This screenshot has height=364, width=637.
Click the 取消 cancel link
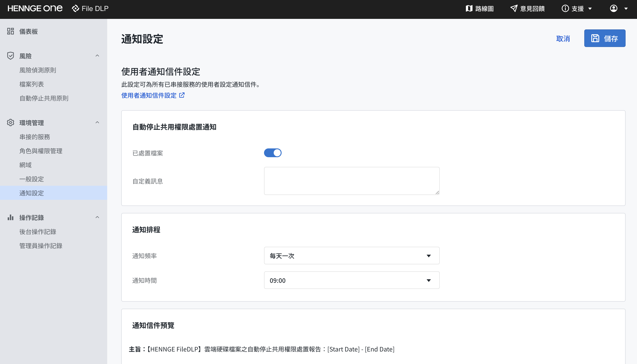click(x=563, y=38)
